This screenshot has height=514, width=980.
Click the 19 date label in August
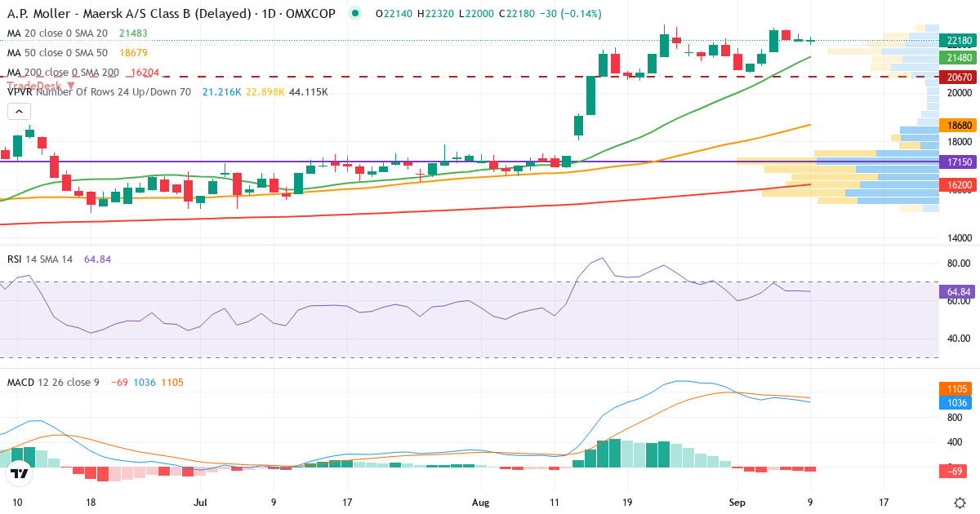point(627,502)
